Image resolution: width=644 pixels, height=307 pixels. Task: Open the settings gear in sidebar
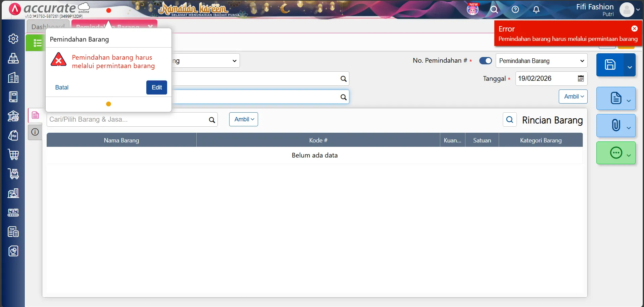coord(13,39)
